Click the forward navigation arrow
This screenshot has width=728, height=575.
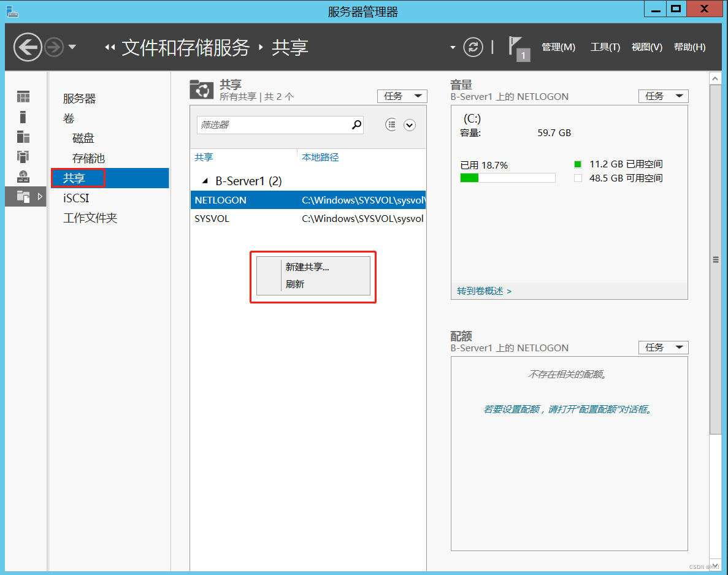(x=54, y=47)
